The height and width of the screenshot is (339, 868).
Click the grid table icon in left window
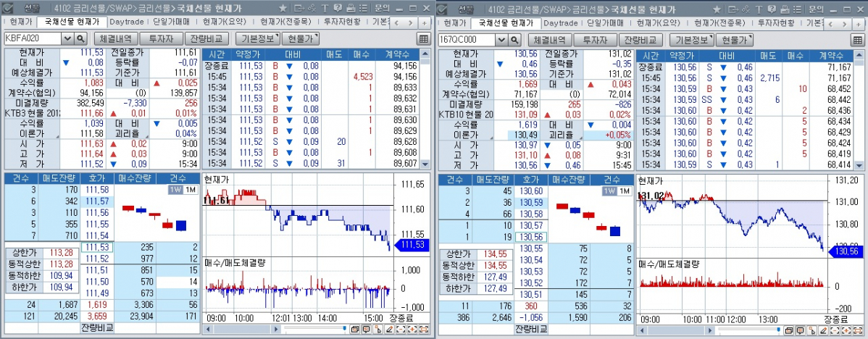423,38
